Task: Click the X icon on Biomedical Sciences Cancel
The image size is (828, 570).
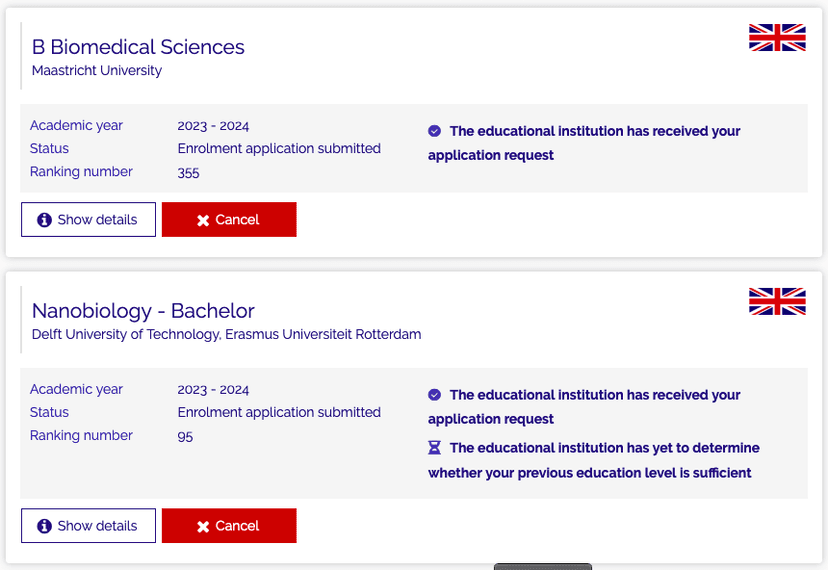Action: click(203, 220)
